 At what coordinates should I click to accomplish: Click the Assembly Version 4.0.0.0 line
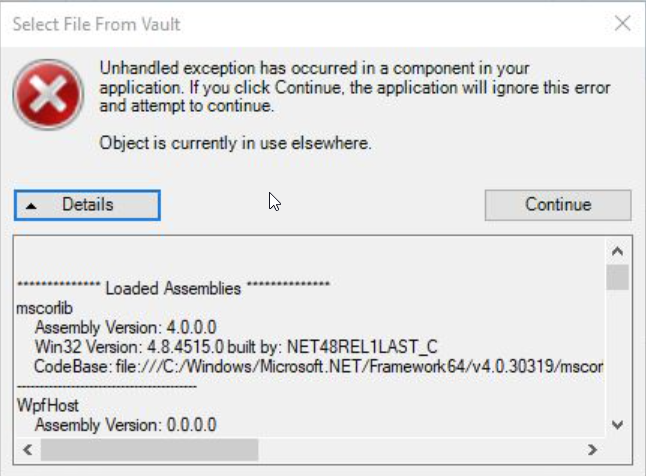tap(125, 327)
